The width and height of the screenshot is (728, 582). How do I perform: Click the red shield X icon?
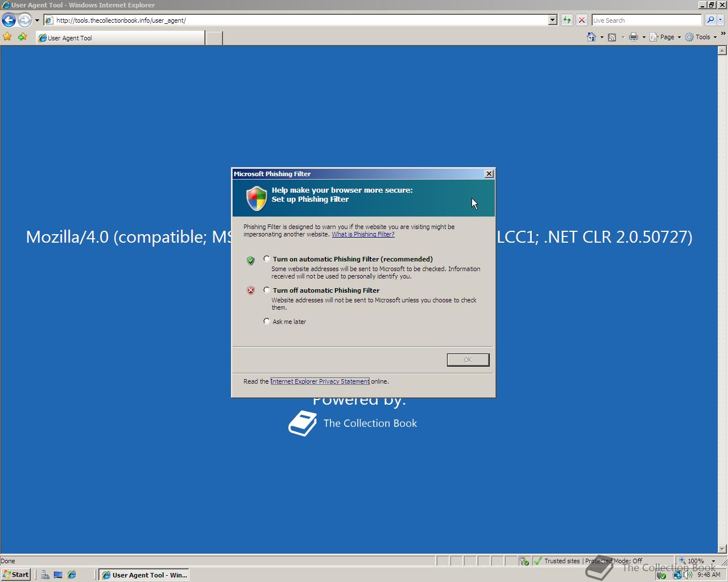point(250,290)
